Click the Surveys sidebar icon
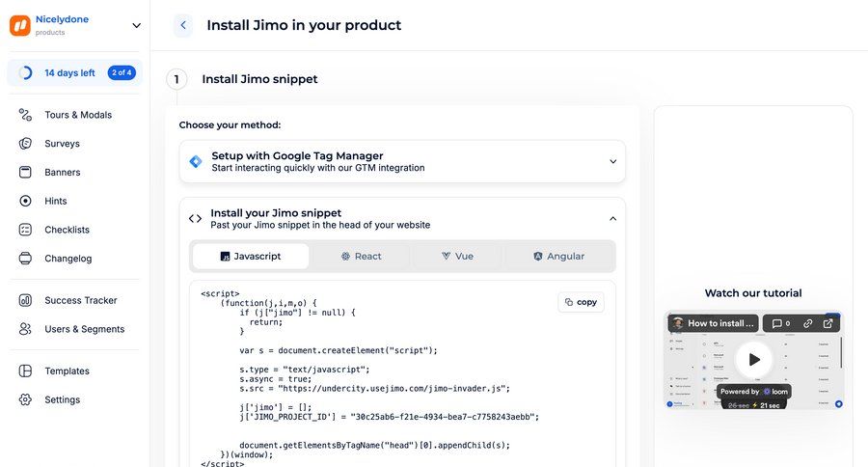This screenshot has height=467, width=868. tap(25, 144)
